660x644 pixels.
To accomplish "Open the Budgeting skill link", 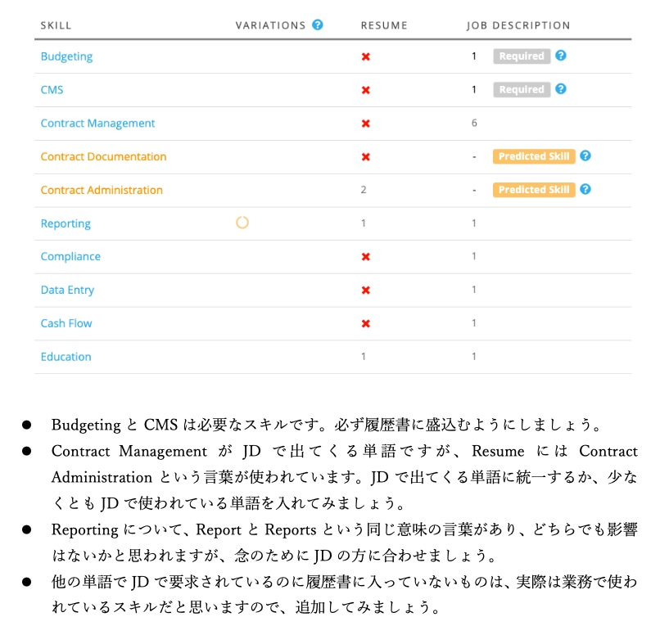I will (x=66, y=56).
